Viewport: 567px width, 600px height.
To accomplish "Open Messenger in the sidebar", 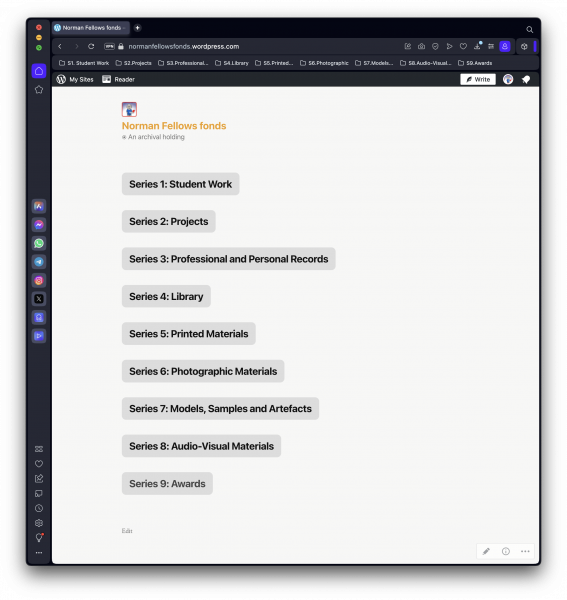I will (39, 225).
